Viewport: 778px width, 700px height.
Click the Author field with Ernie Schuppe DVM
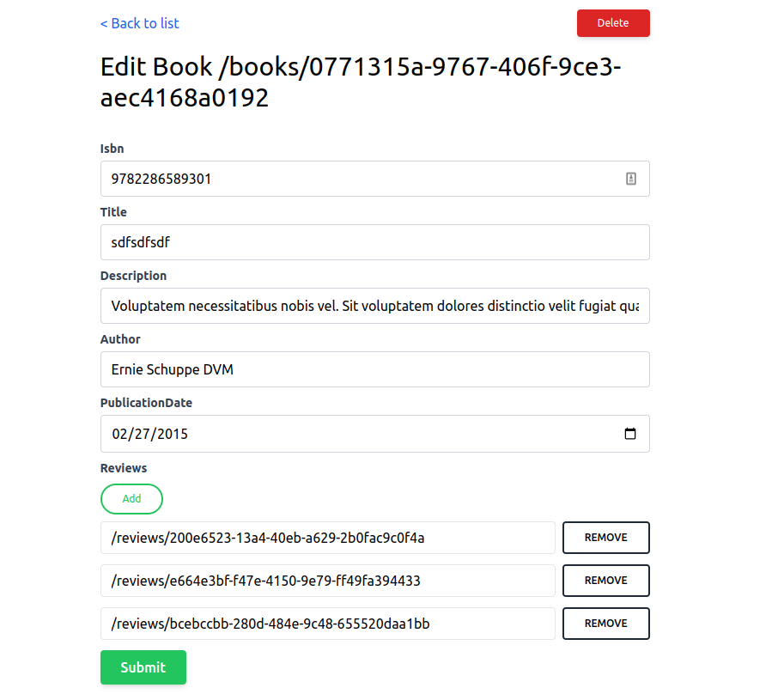point(374,369)
